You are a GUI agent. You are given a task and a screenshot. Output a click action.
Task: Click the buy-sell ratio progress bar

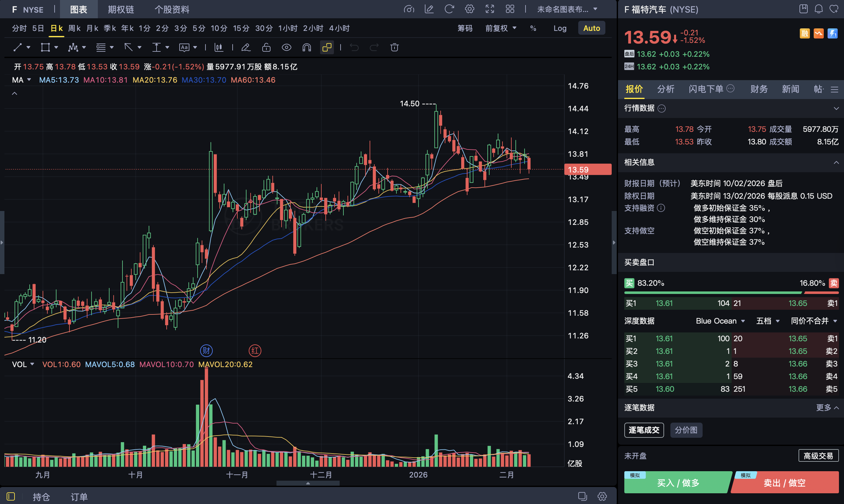(x=731, y=292)
